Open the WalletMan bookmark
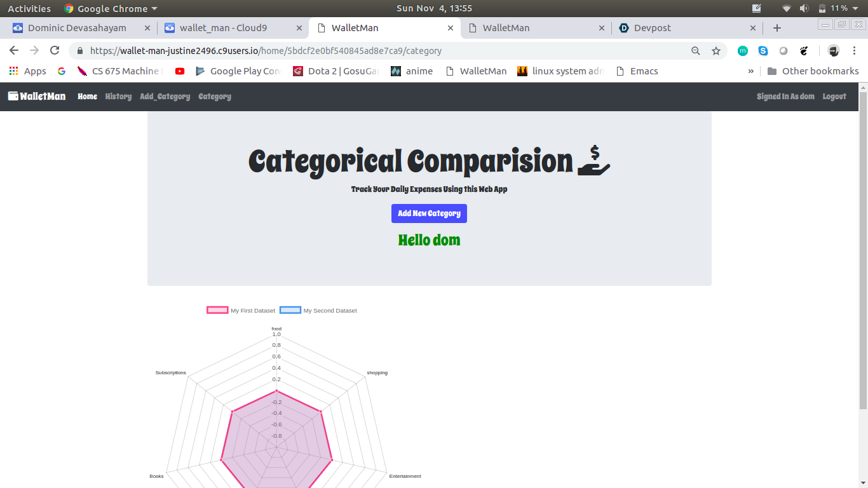868x488 pixels. [x=476, y=71]
